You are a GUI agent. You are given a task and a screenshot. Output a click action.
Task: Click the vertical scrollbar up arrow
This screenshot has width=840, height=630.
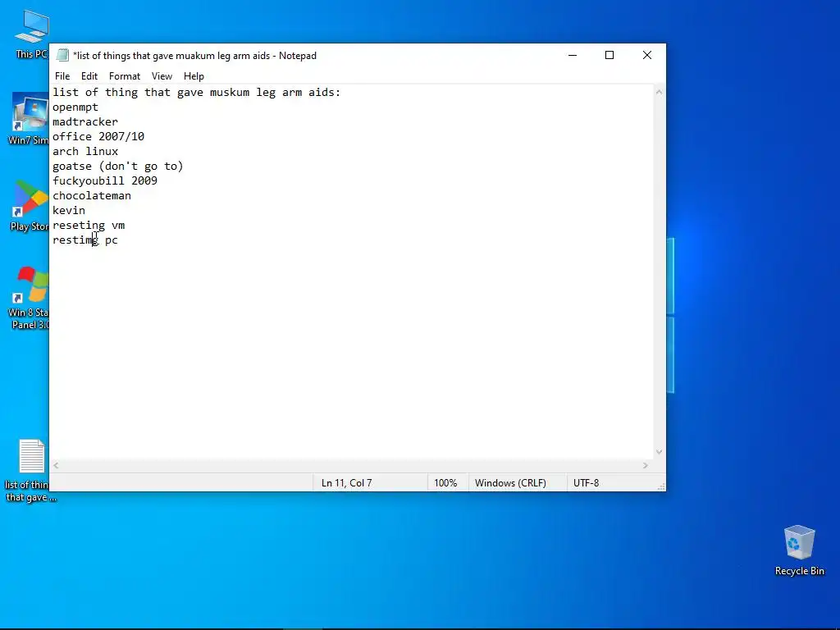pyautogui.click(x=659, y=92)
